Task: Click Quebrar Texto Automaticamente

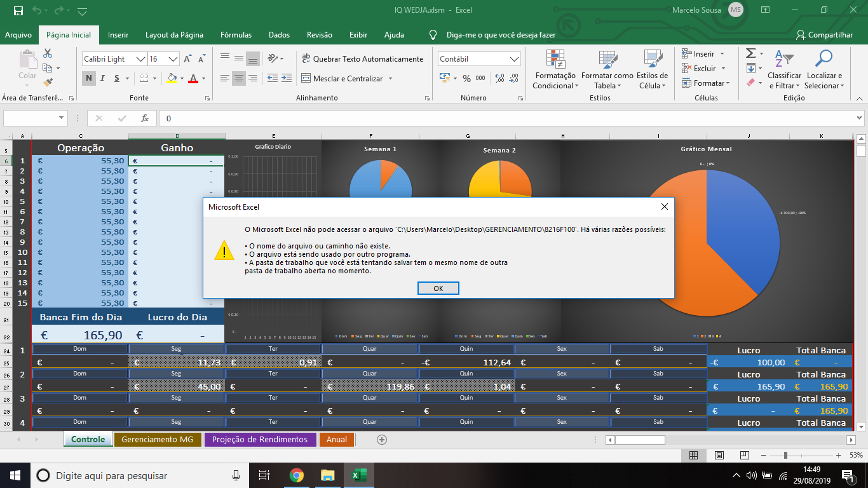Action: 363,58
